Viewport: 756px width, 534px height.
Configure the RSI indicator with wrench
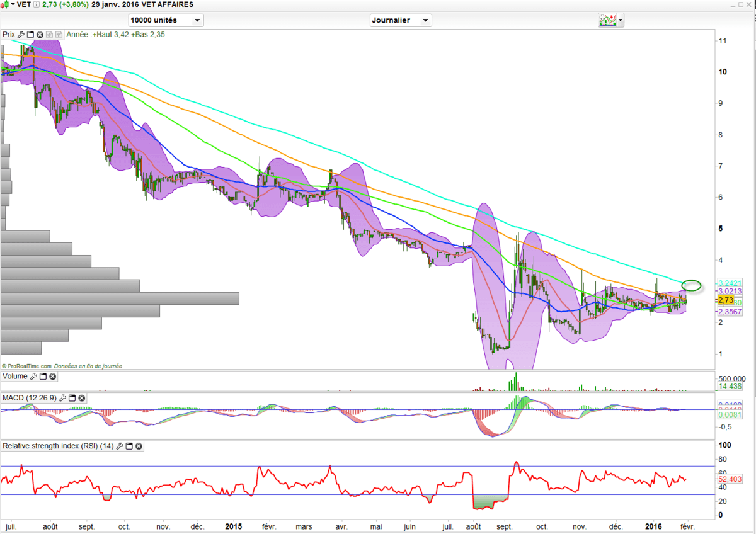tap(120, 446)
